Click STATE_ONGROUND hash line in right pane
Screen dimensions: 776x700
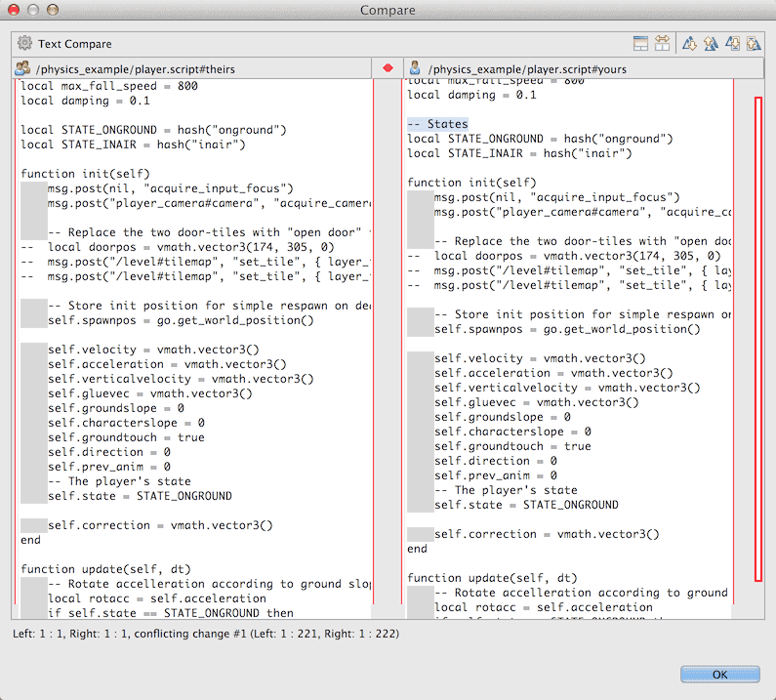[x=540, y=139]
